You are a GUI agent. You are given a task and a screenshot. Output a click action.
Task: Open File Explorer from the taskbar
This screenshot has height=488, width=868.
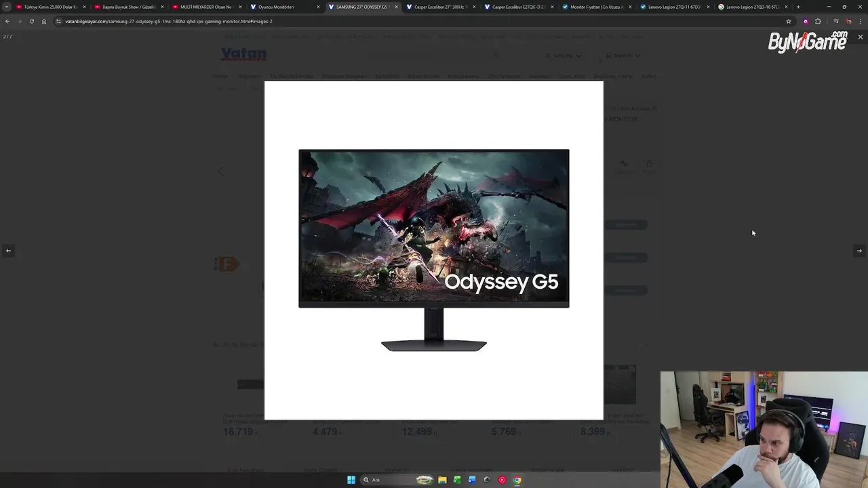pos(442,480)
